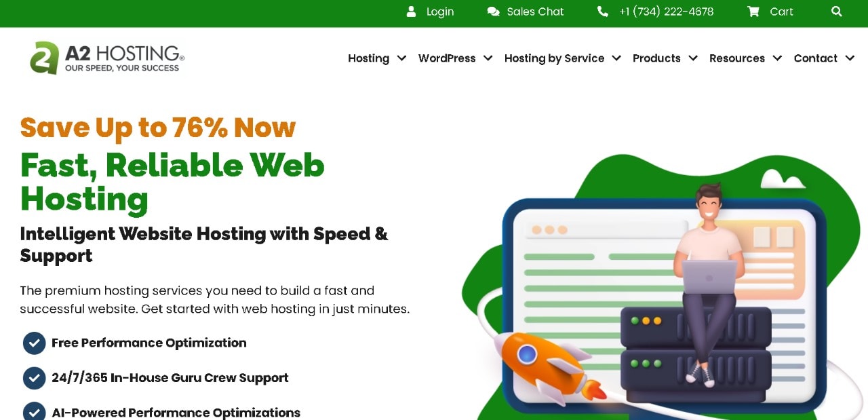Click the Sales Chat speech bubble icon

pos(493,12)
